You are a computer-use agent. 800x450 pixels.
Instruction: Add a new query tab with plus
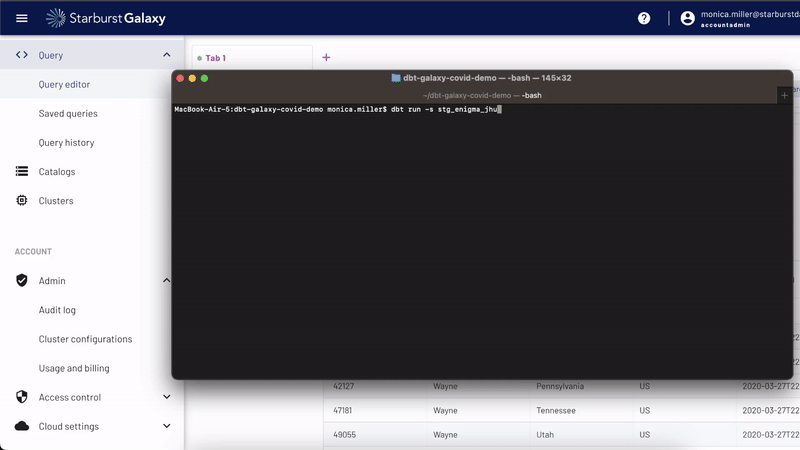pyautogui.click(x=326, y=58)
